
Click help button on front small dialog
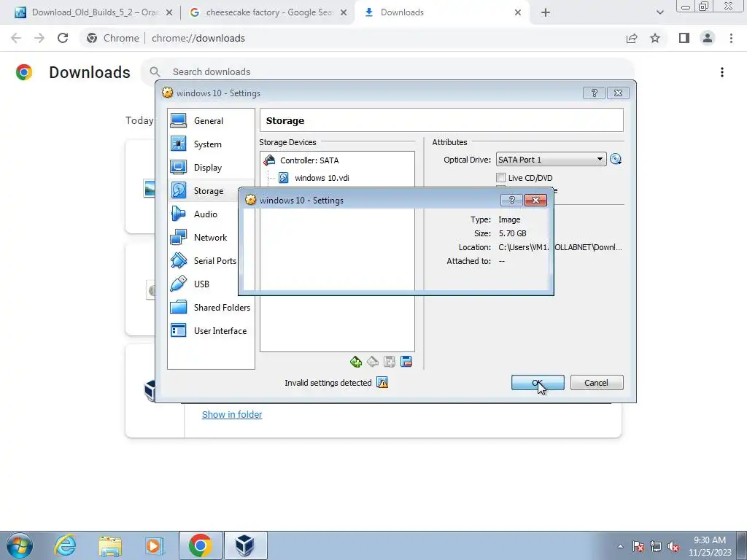[511, 201]
